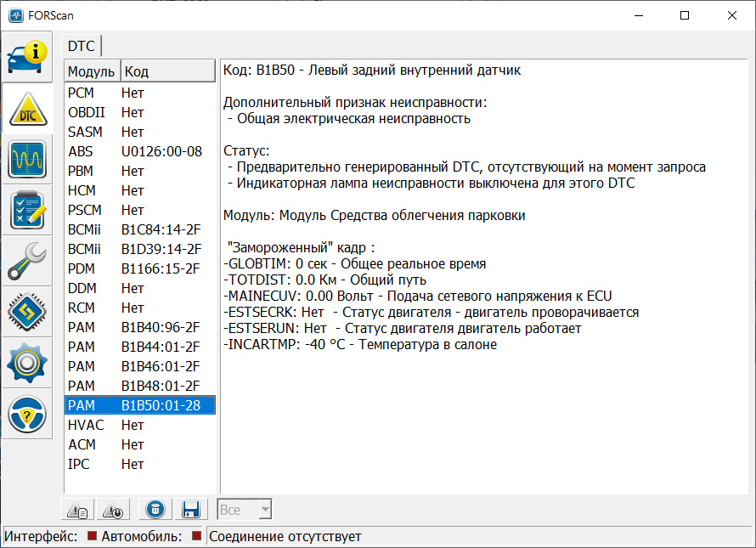Click the ESTSERUN engine running line
The height and width of the screenshot is (548, 756).
coord(402,329)
